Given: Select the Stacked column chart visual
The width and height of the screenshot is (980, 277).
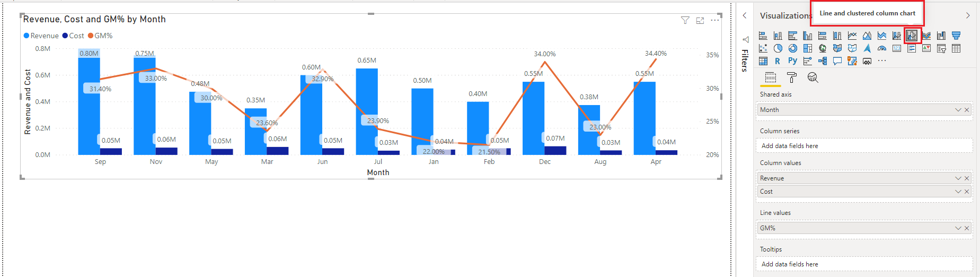Looking at the screenshot, I should coord(778,36).
